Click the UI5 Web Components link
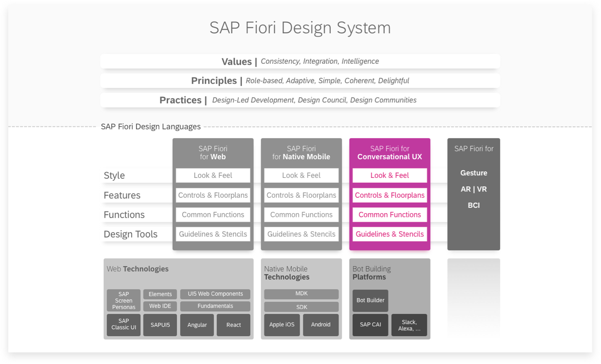The image size is (601, 364). (x=215, y=294)
